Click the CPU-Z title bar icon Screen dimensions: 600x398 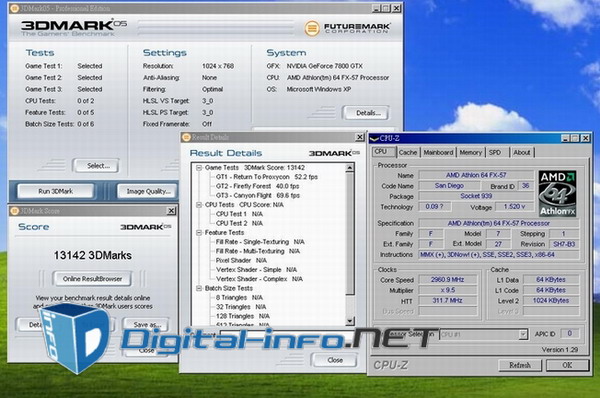[x=374, y=138]
